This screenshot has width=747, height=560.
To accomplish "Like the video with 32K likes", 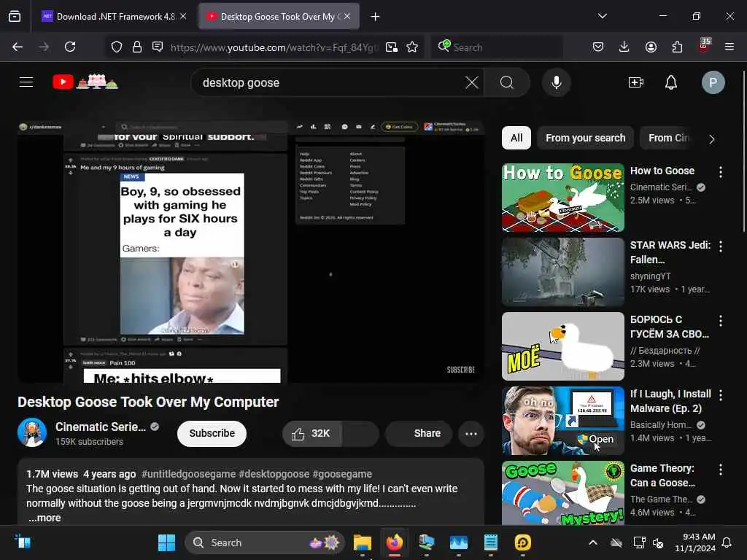I will 312,433.
